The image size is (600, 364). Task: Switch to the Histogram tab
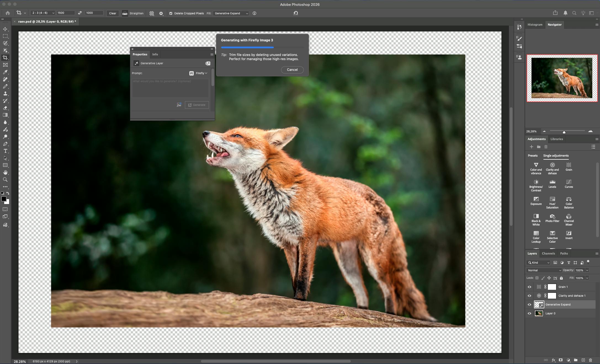(535, 25)
